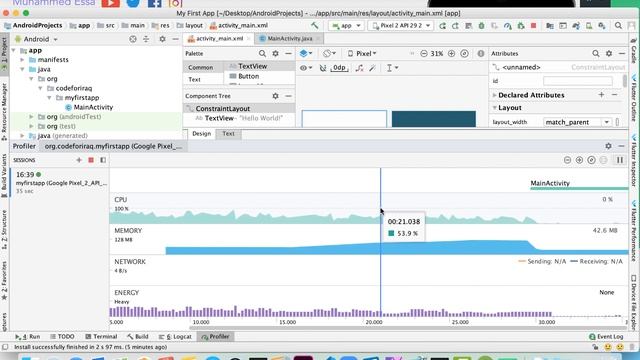The image size is (640, 360).
Task: Add a declared attribute with plus icon
Action: click(601, 95)
